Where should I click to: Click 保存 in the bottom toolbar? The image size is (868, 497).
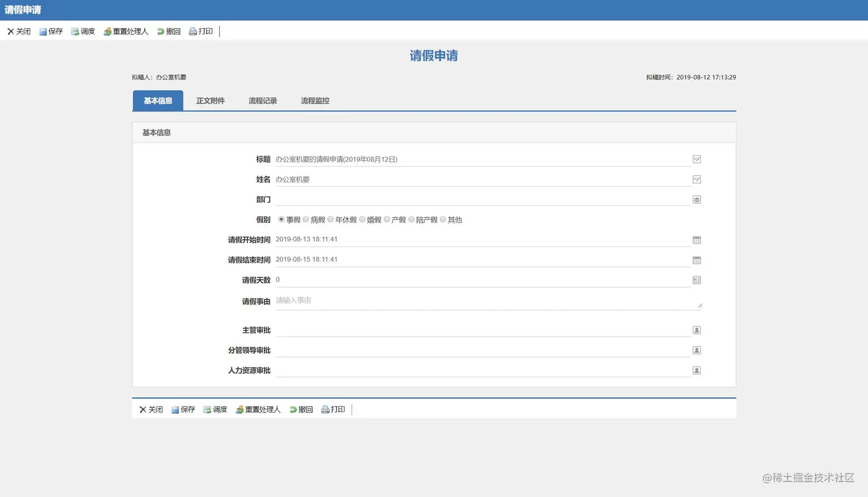[x=183, y=410]
